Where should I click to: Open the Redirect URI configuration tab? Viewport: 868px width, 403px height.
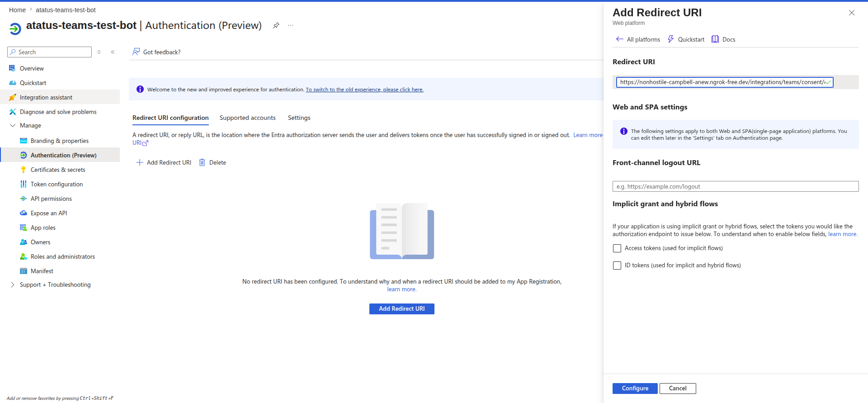(x=170, y=118)
